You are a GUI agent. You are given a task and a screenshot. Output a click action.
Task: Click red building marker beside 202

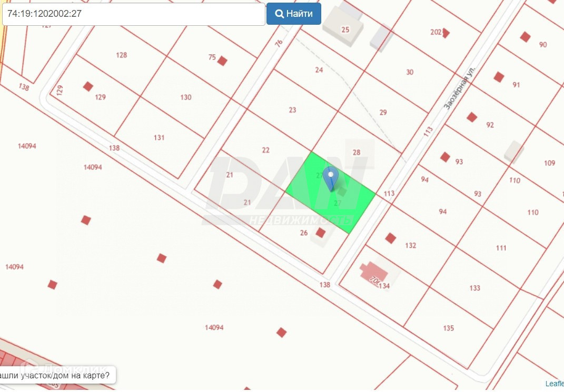click(446, 33)
